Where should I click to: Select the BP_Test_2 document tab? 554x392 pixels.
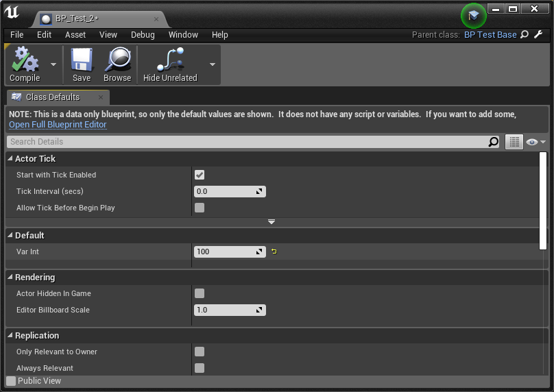pos(101,19)
